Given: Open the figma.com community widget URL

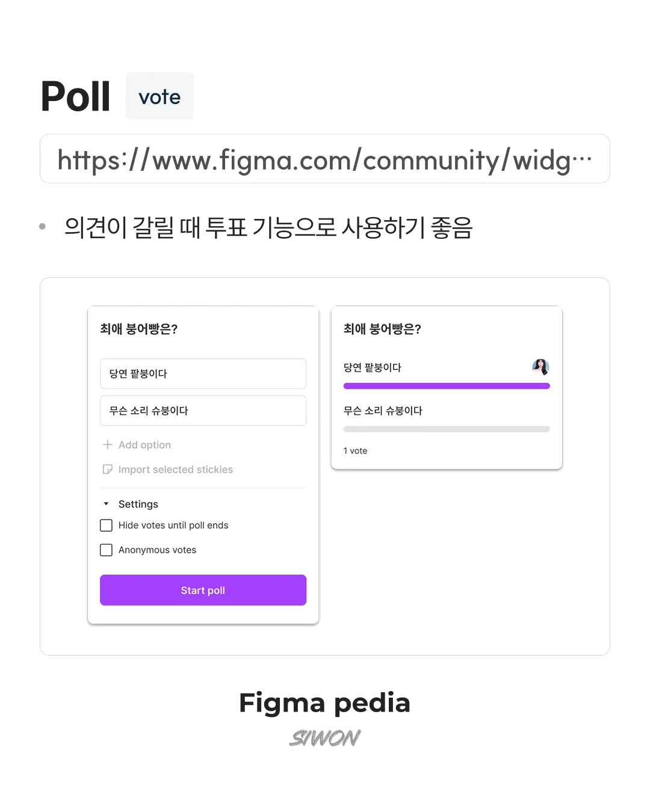Looking at the screenshot, I should coord(324,159).
